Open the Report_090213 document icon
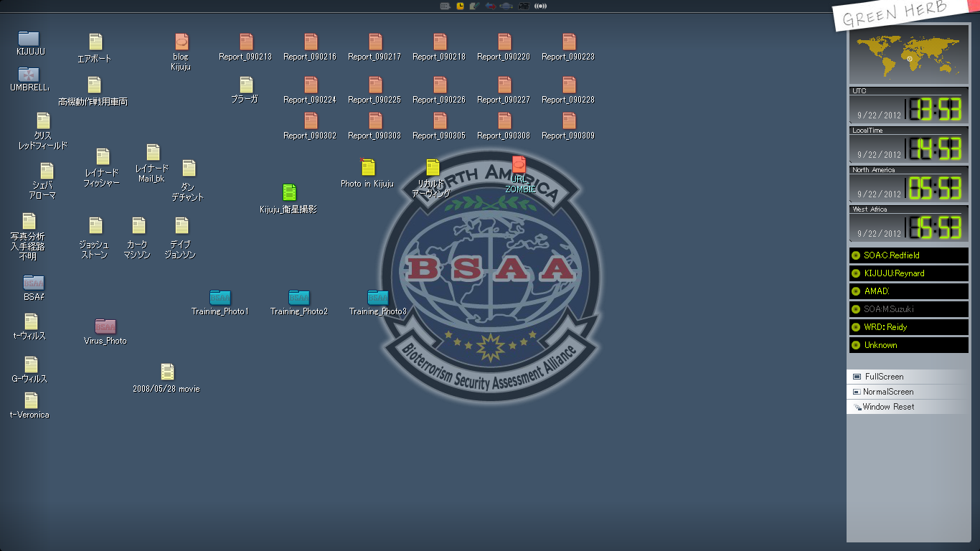Image resolution: width=980 pixels, height=551 pixels. pyautogui.click(x=246, y=42)
